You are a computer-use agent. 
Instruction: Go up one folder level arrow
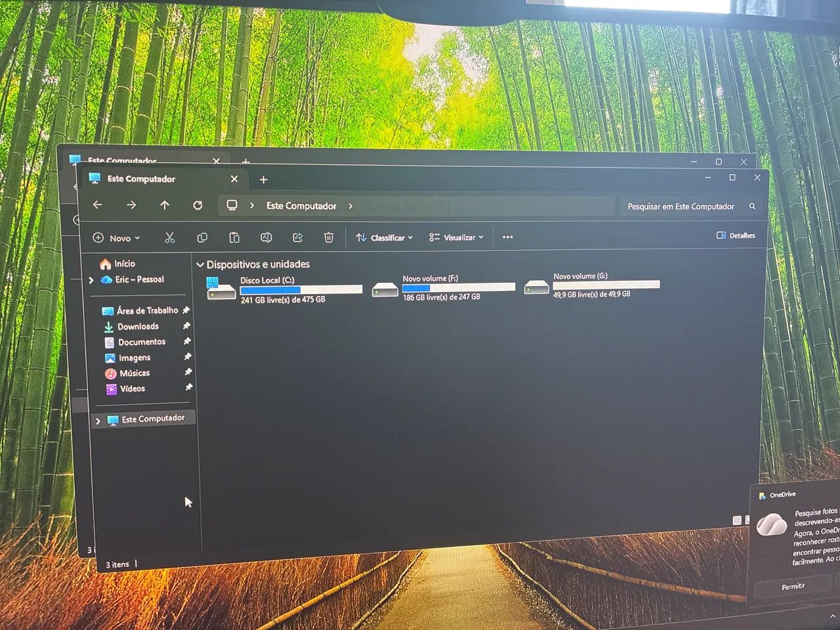point(165,205)
